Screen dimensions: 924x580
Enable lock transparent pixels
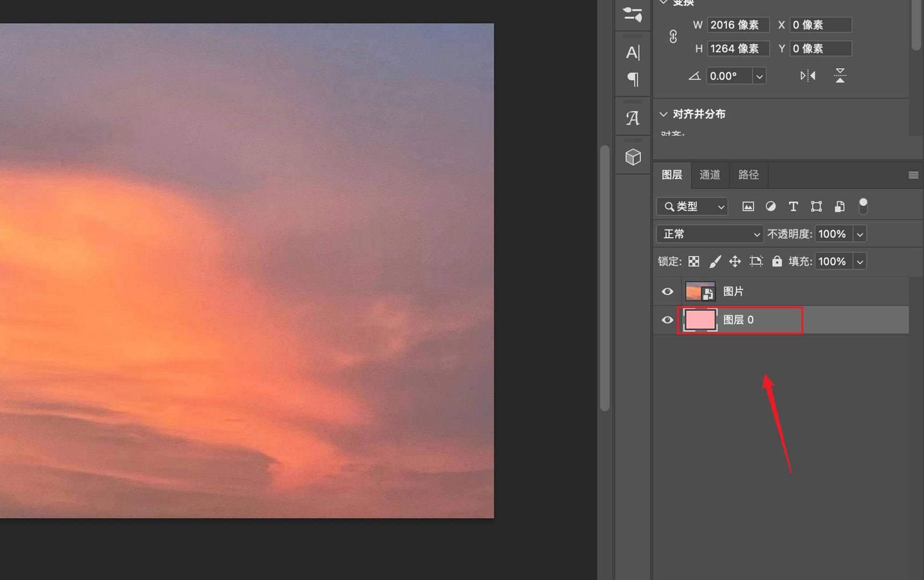pos(694,262)
